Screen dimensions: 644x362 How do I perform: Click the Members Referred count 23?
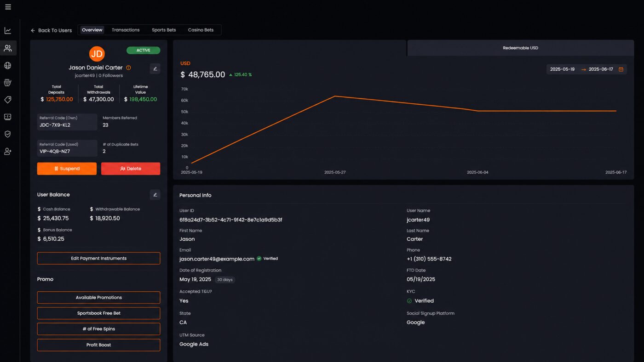coord(105,125)
